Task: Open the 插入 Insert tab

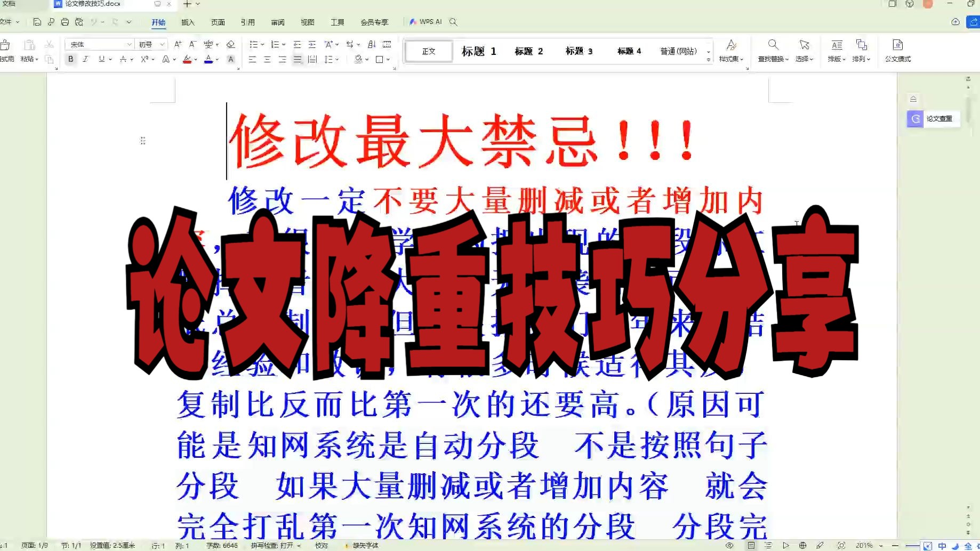Action: pos(188,22)
